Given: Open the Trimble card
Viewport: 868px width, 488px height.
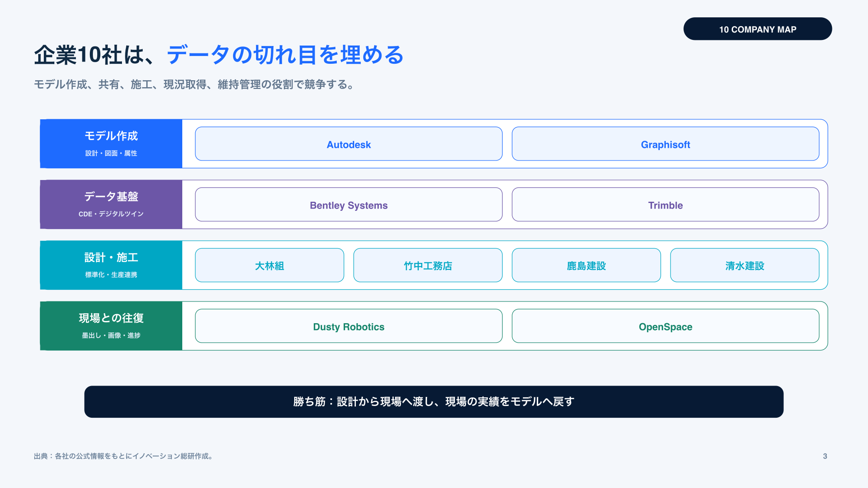Looking at the screenshot, I should pos(665,204).
